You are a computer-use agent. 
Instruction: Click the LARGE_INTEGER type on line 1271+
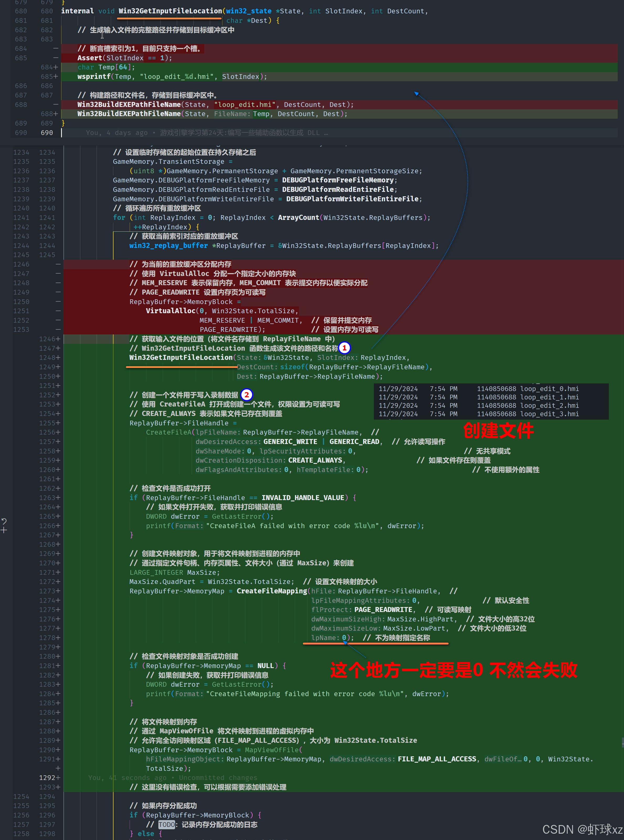point(156,572)
